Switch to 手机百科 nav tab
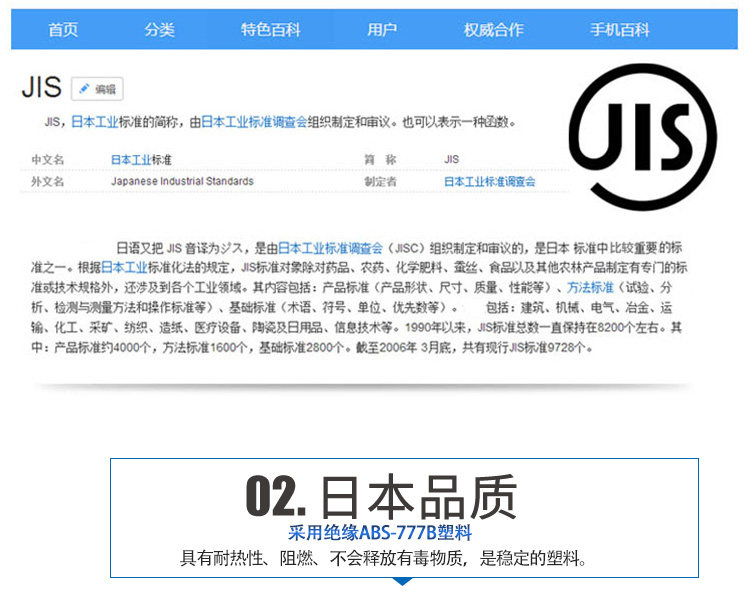Screen dimensions: 750x598 tap(619, 30)
